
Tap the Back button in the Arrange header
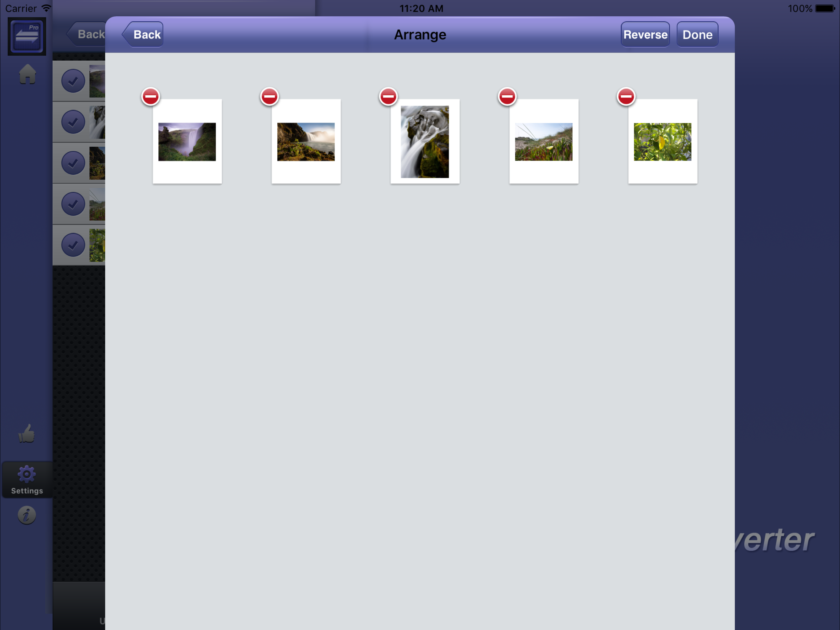point(146,34)
